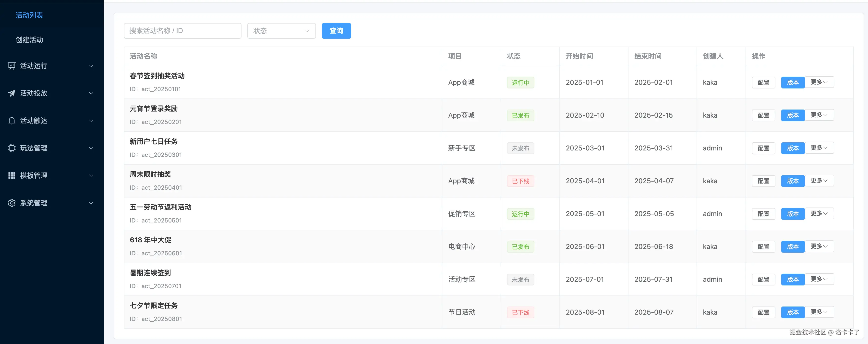868x344 pixels.
Task: Go to 创建活动 menu item
Action: (x=29, y=40)
